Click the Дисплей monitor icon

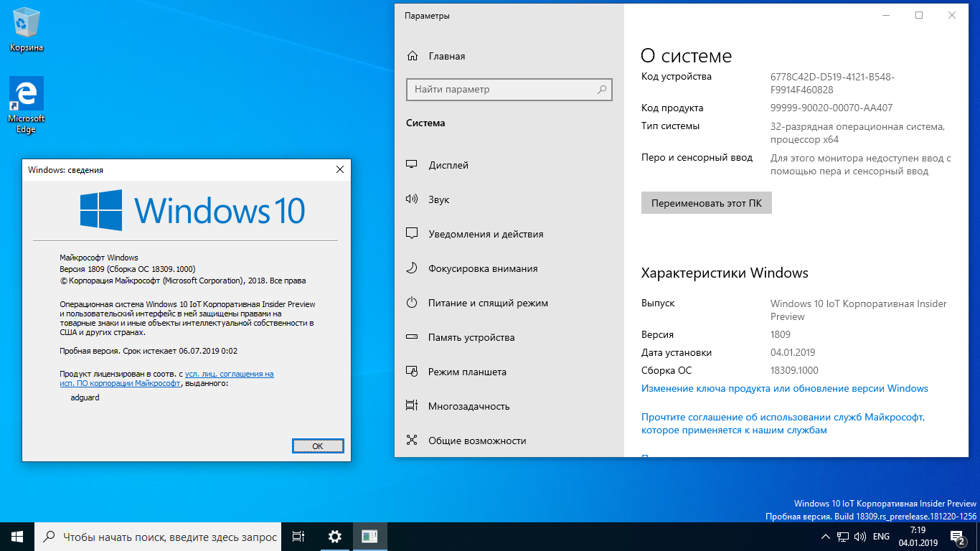coord(412,165)
